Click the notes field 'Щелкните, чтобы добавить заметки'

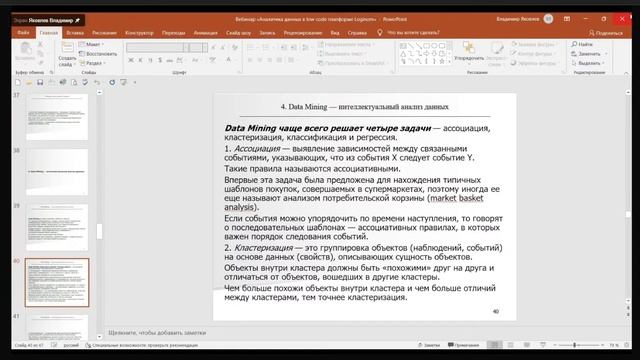[x=157, y=333]
